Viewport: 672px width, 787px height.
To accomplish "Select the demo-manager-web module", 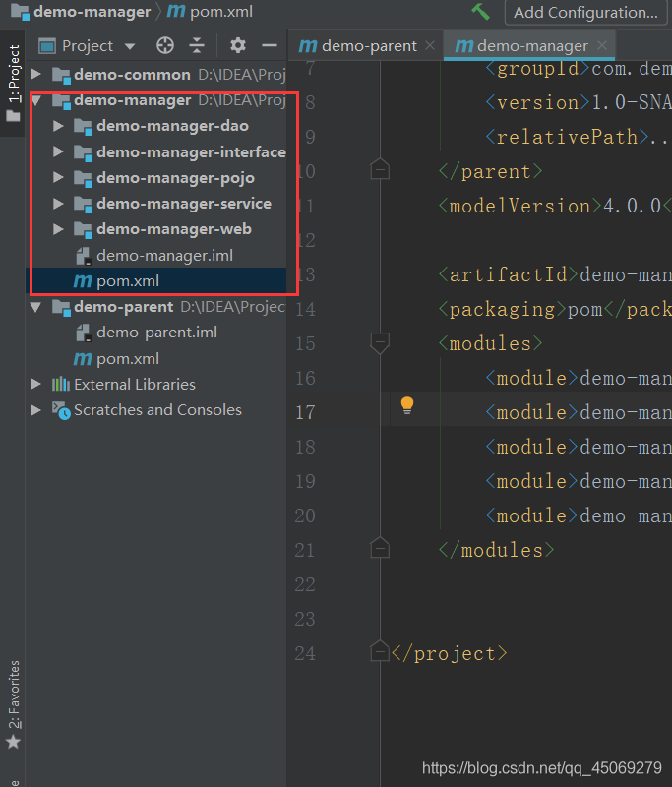I will 173,229.
